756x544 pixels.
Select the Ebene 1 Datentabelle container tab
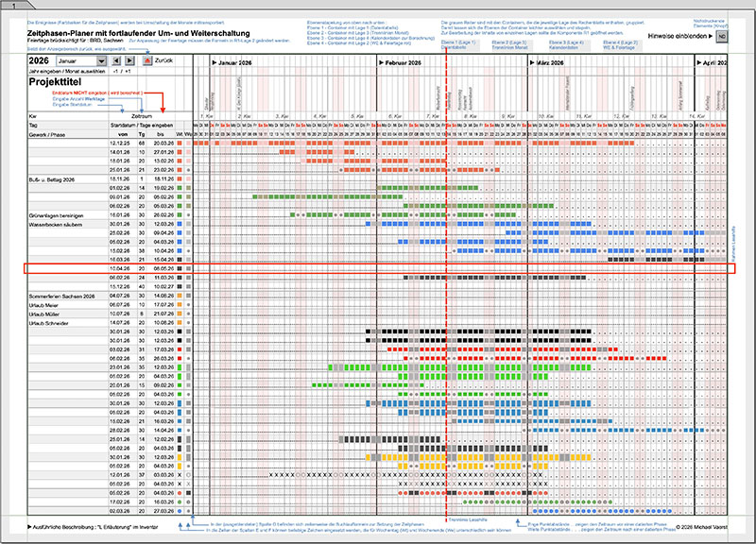457,43
